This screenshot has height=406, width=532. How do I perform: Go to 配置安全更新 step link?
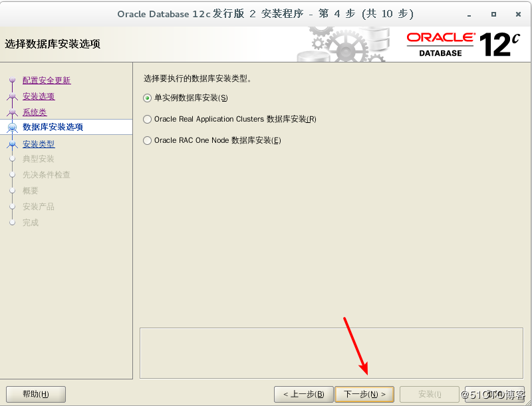[47, 80]
